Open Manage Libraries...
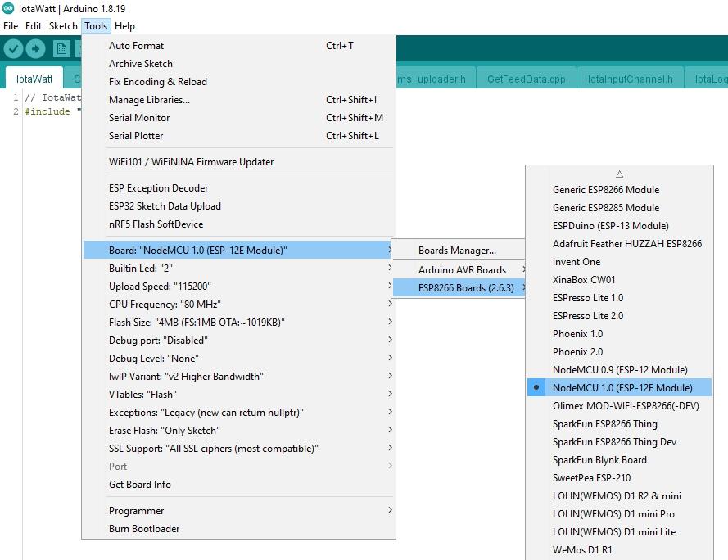The height and width of the screenshot is (560, 728). click(x=238, y=100)
